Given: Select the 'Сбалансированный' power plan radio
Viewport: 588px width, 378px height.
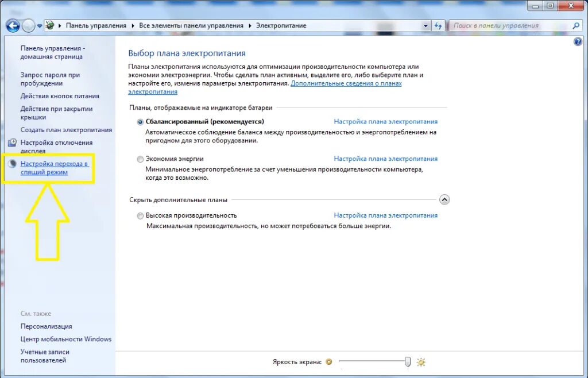Looking at the screenshot, I should (140, 122).
